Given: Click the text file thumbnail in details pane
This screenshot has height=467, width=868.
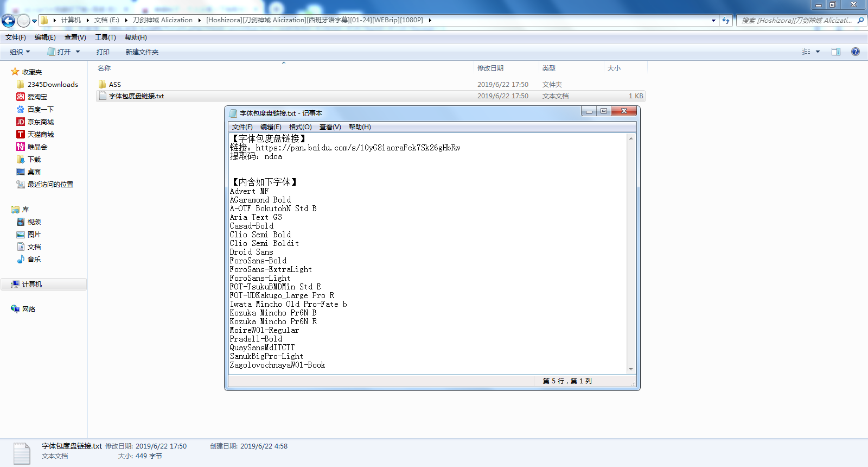Looking at the screenshot, I should [22, 453].
